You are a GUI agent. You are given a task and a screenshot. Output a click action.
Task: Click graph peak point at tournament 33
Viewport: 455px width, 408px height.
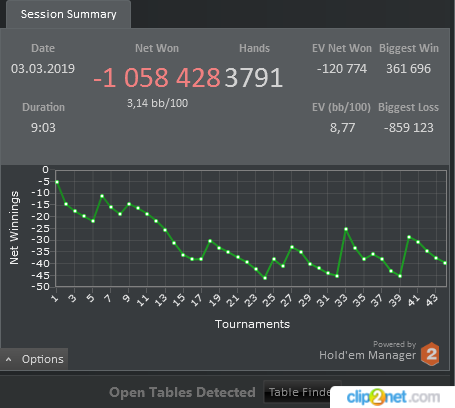(x=346, y=229)
